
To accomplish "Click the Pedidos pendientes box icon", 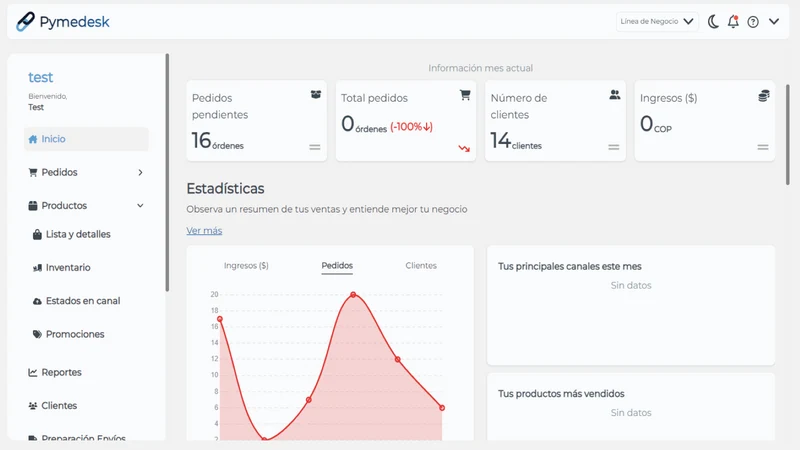I will [x=316, y=94].
